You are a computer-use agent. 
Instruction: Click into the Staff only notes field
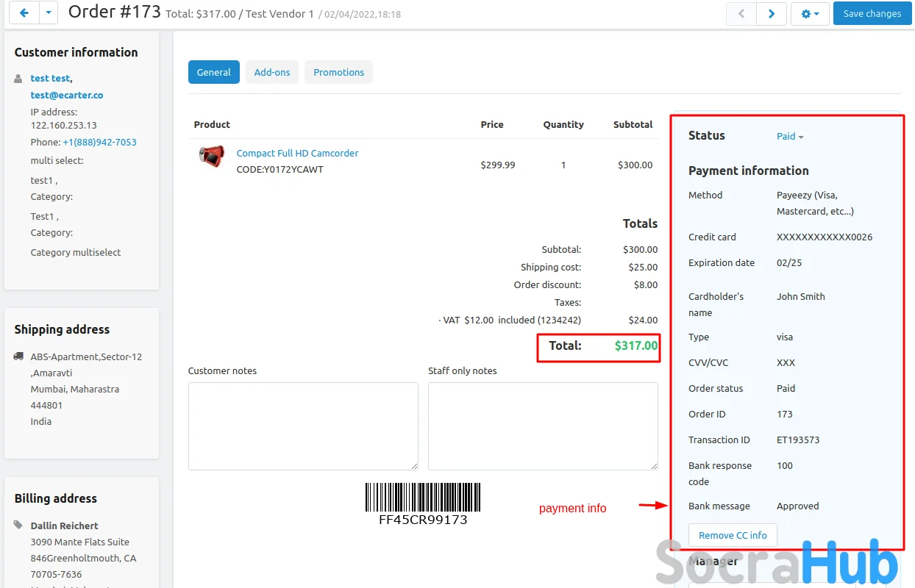click(543, 426)
